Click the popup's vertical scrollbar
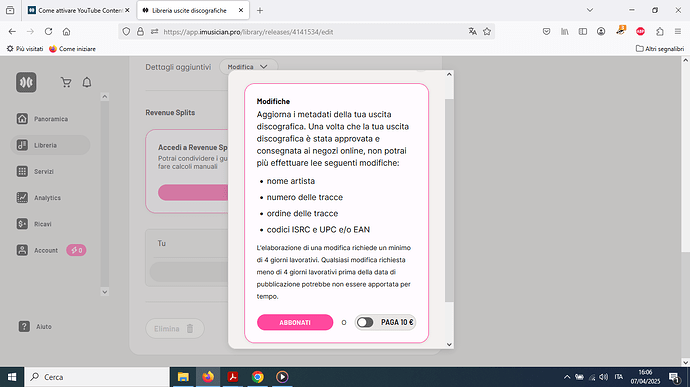This screenshot has height=387, width=690. click(x=449, y=200)
